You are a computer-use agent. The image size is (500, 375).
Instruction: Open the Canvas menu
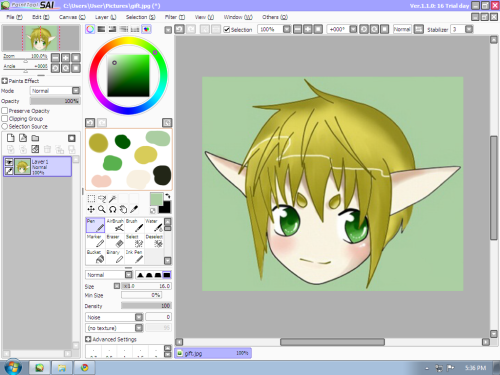(72, 17)
